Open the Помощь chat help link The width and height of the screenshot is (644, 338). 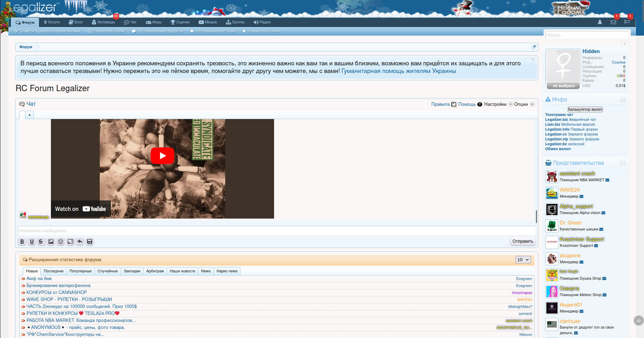[x=467, y=104]
